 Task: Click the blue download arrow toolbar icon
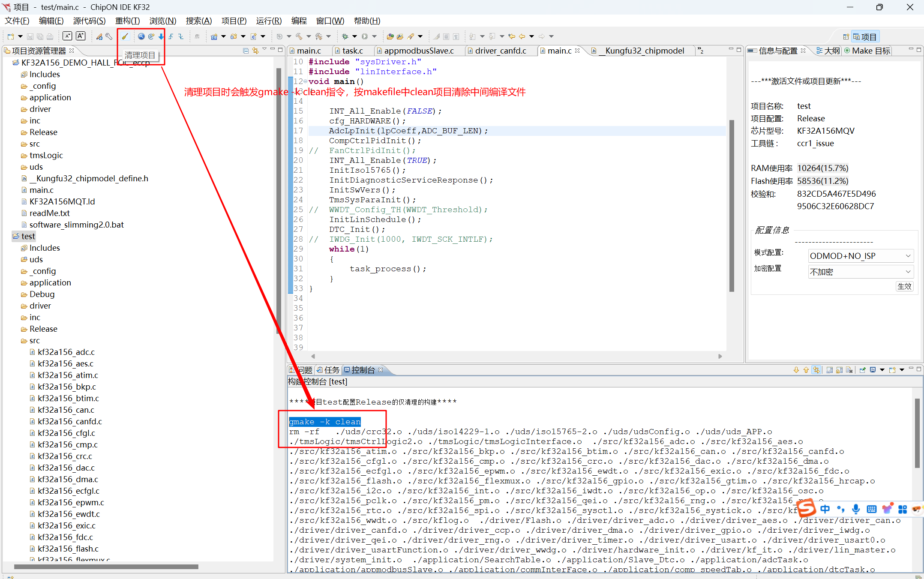click(161, 36)
